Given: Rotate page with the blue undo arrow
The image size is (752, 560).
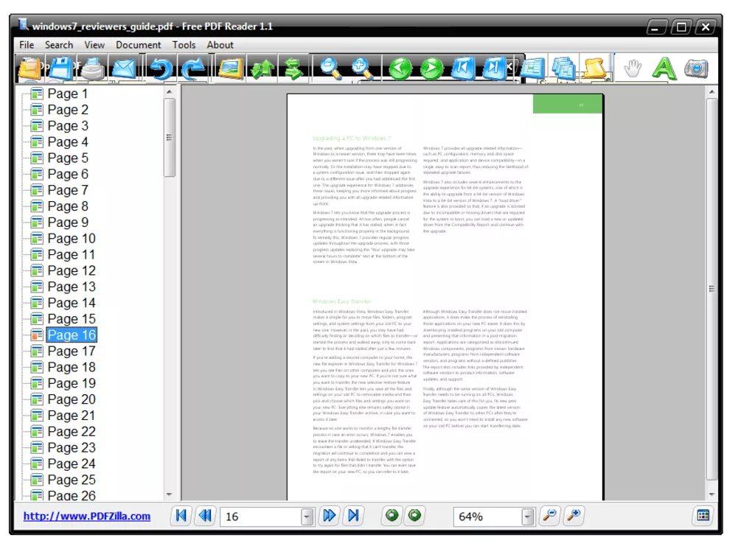Looking at the screenshot, I should [x=161, y=68].
